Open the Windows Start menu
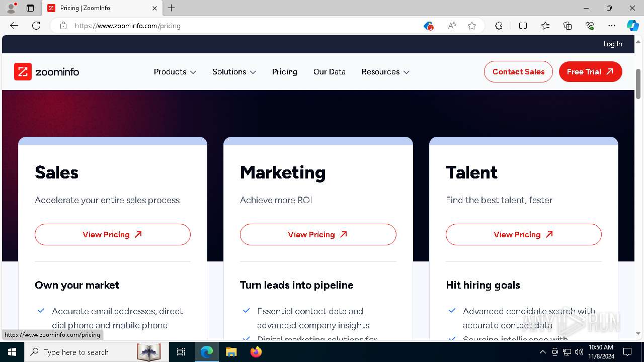Viewport: 644px width, 362px height. coord(12,352)
